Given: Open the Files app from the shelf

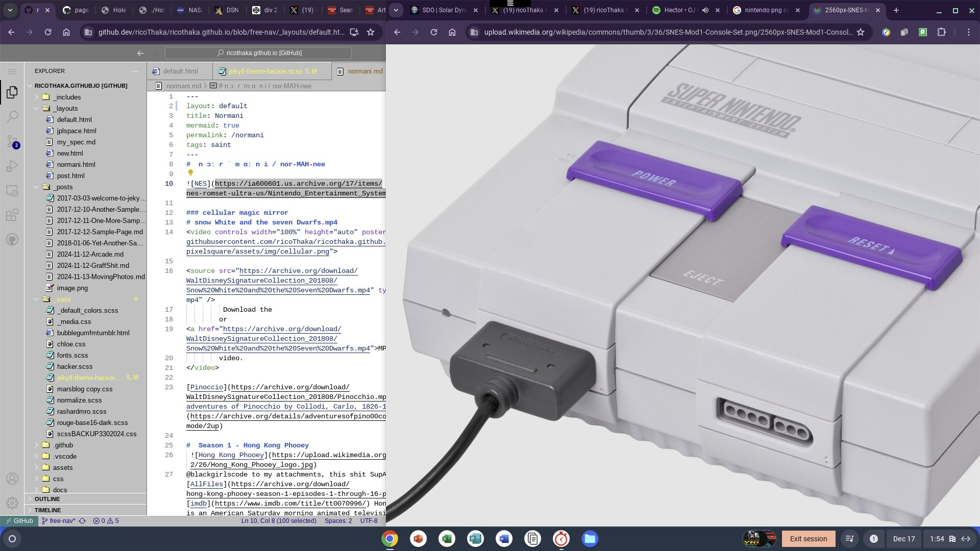Looking at the screenshot, I should (590, 539).
